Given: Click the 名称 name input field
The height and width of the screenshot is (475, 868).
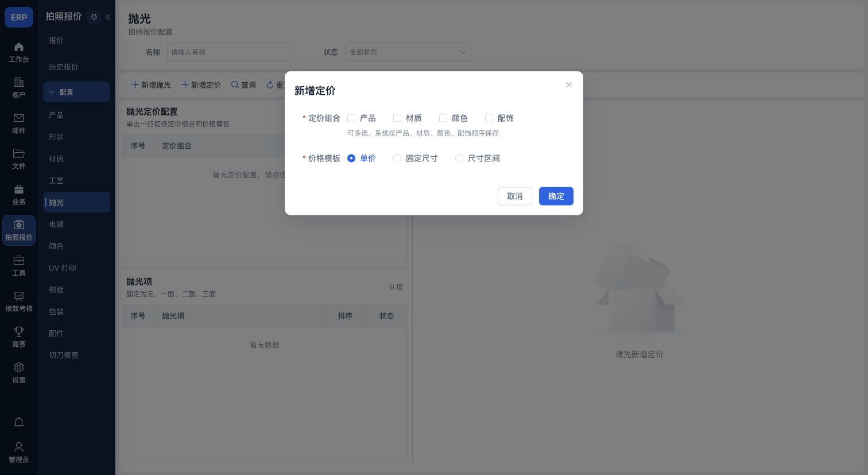Looking at the screenshot, I should pyautogui.click(x=230, y=52).
